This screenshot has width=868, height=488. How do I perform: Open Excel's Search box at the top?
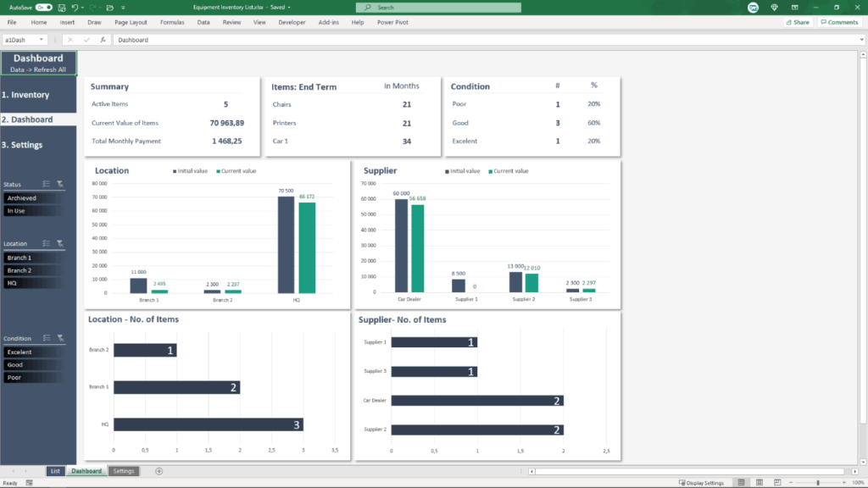tap(437, 6)
